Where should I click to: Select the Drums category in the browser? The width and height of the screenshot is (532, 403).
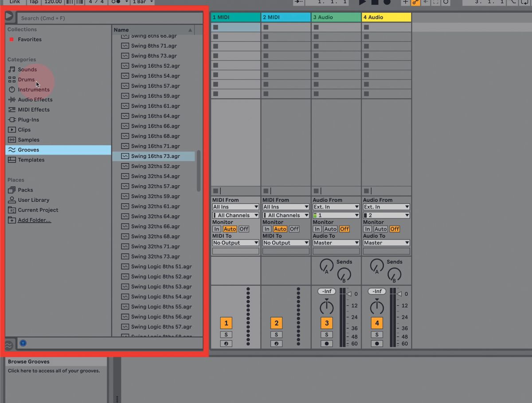coord(27,79)
